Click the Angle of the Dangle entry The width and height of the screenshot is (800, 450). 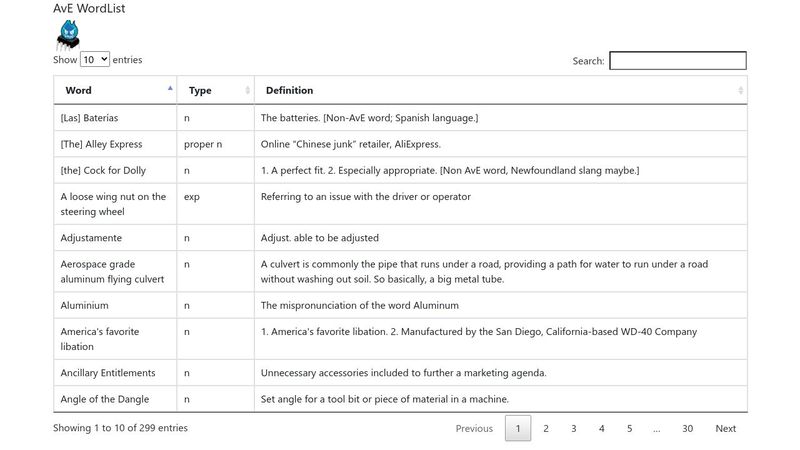tap(108, 399)
